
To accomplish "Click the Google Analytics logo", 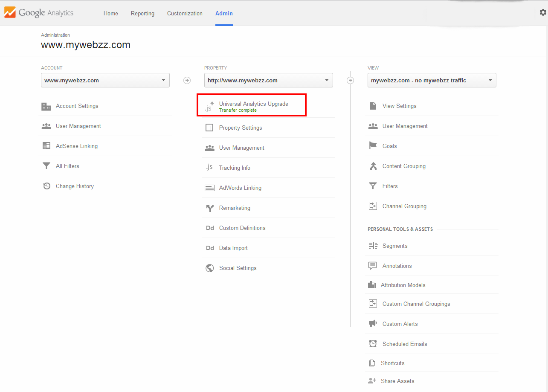I will click(39, 13).
